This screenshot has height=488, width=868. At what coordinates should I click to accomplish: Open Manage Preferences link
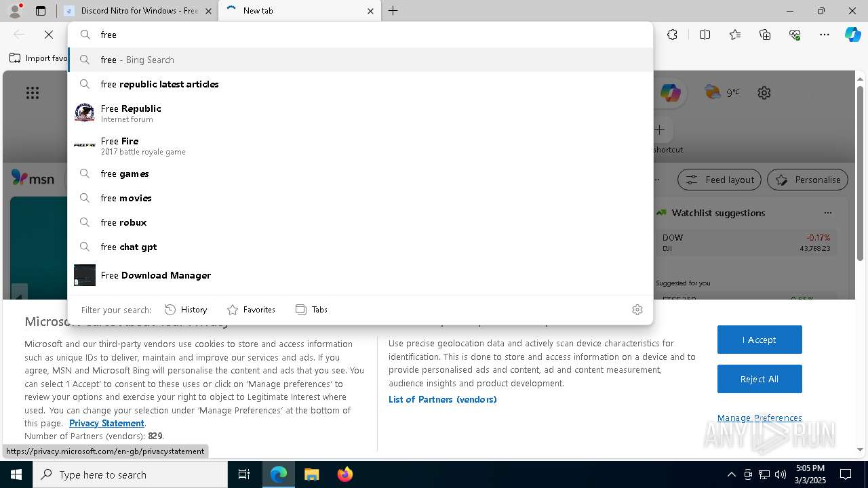pyautogui.click(x=759, y=418)
